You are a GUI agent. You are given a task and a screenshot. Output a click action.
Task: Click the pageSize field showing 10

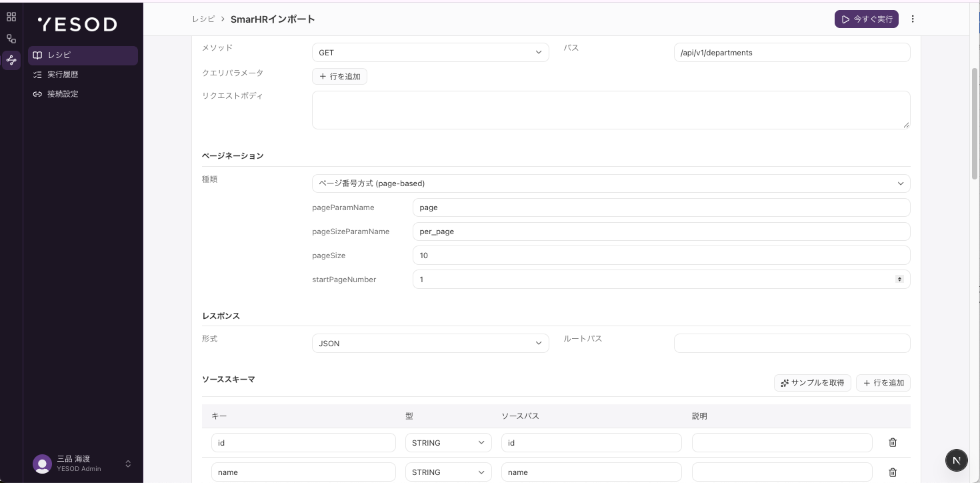coord(661,256)
